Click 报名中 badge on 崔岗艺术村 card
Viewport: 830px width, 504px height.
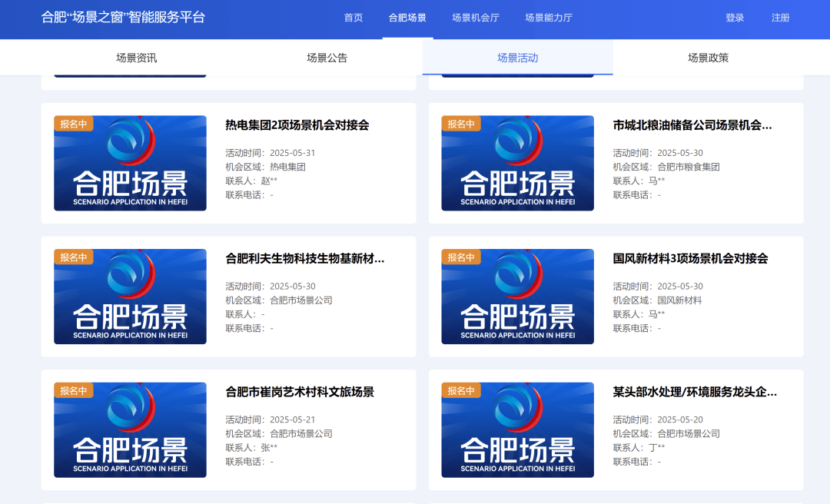(x=73, y=390)
